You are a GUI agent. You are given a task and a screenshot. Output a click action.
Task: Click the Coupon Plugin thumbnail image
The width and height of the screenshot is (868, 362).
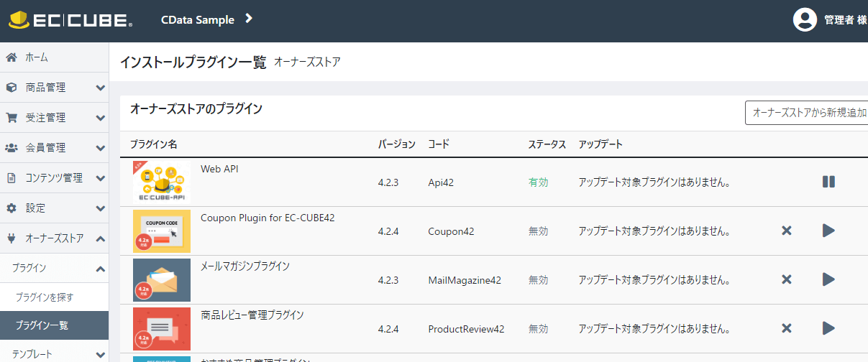pyautogui.click(x=162, y=231)
